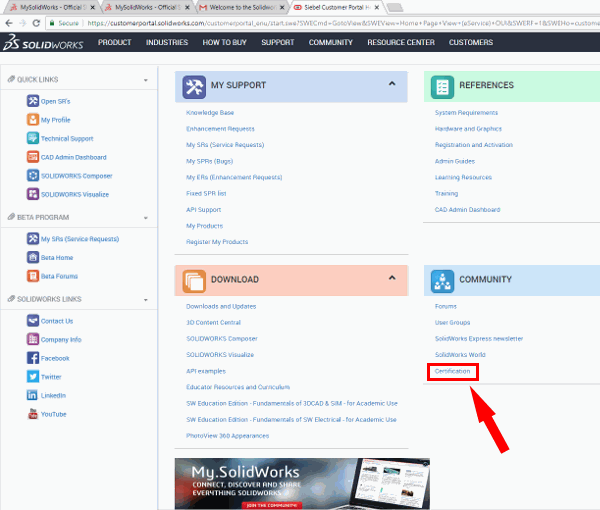Open the RESOURCE CENTER menu
This screenshot has width=600, height=510.
(x=401, y=42)
